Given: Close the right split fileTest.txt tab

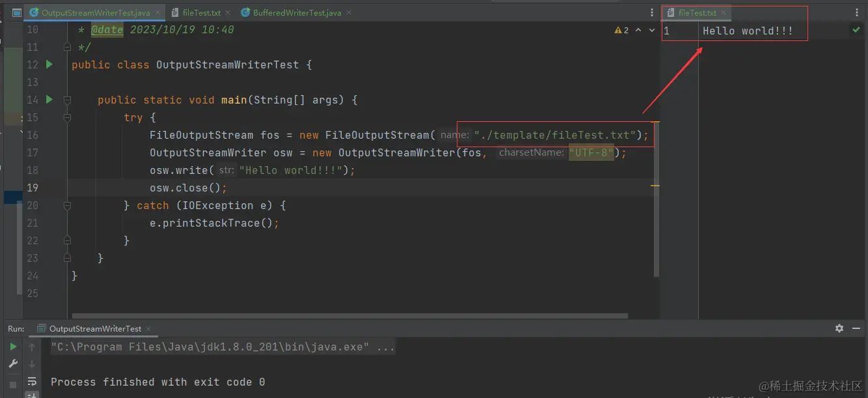Looking at the screenshot, I should coord(724,13).
